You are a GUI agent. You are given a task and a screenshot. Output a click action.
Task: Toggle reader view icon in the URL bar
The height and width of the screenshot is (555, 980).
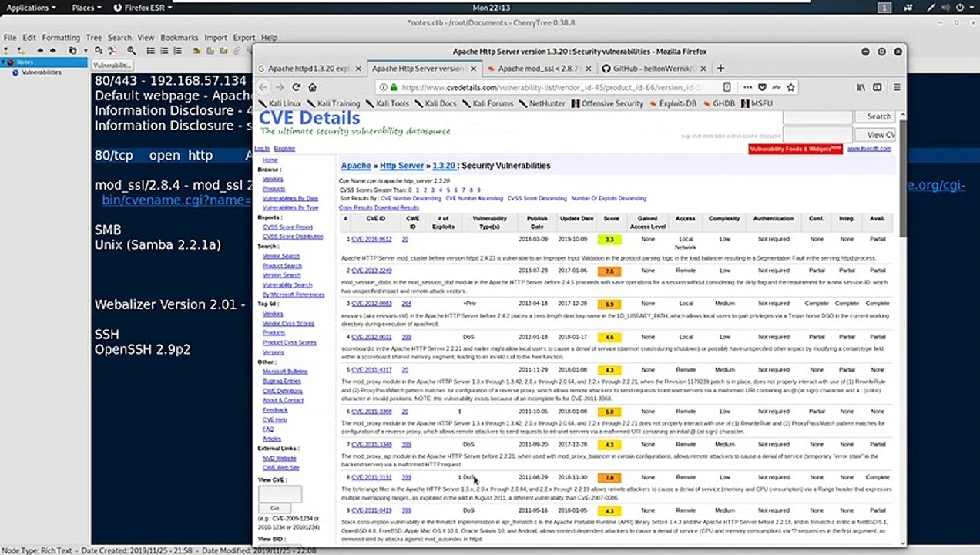coord(727,87)
